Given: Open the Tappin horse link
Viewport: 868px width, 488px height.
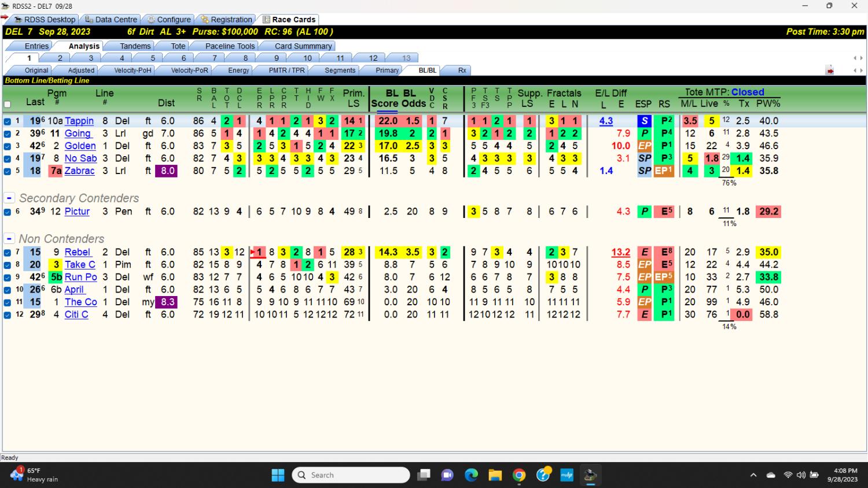Looking at the screenshot, I should pyautogui.click(x=79, y=121).
